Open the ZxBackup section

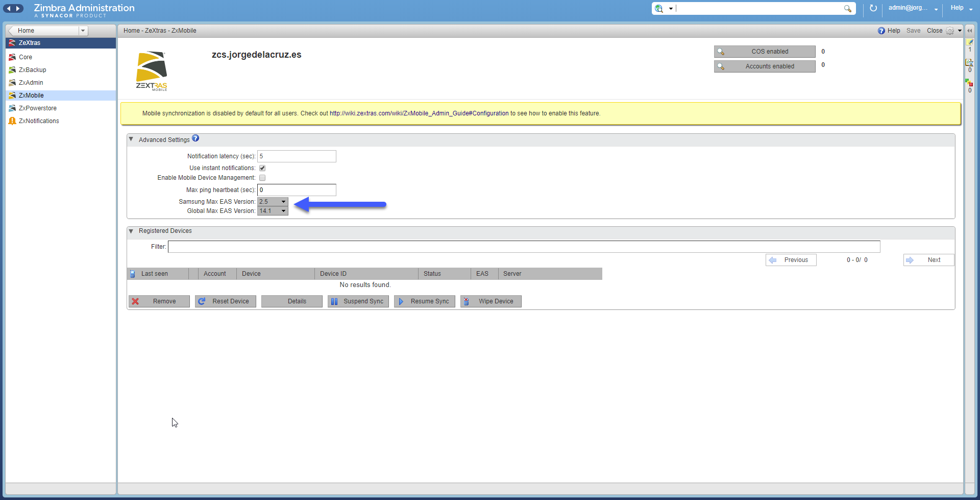pos(61,70)
